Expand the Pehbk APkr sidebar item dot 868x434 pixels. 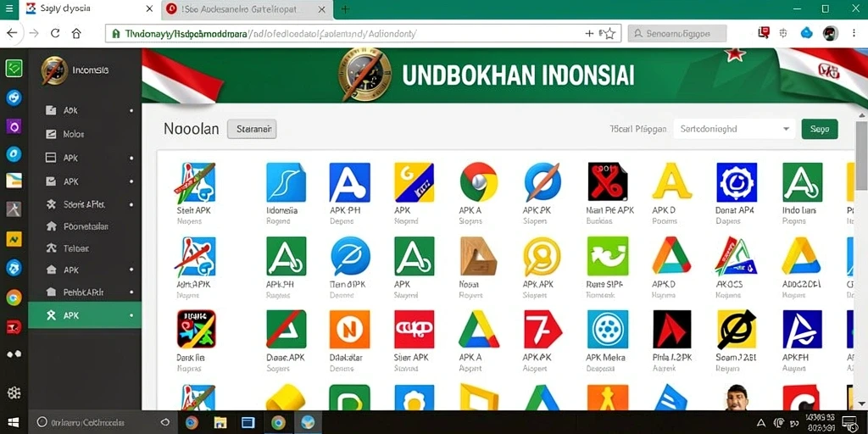pyautogui.click(x=131, y=292)
